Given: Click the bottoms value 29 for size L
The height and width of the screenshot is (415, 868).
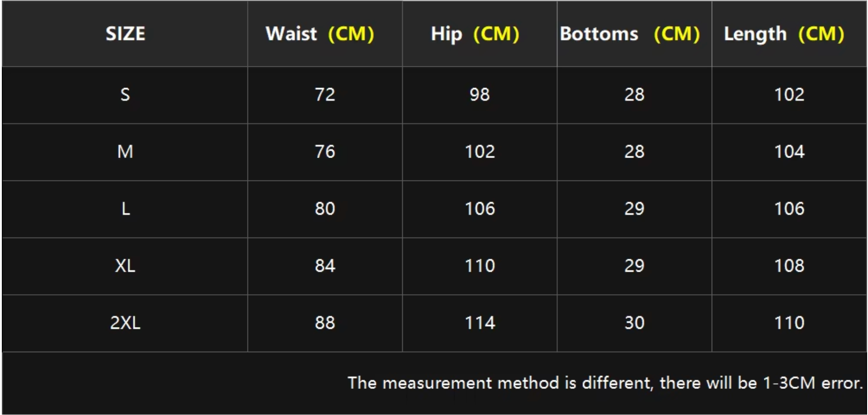Looking at the screenshot, I should point(634,209).
